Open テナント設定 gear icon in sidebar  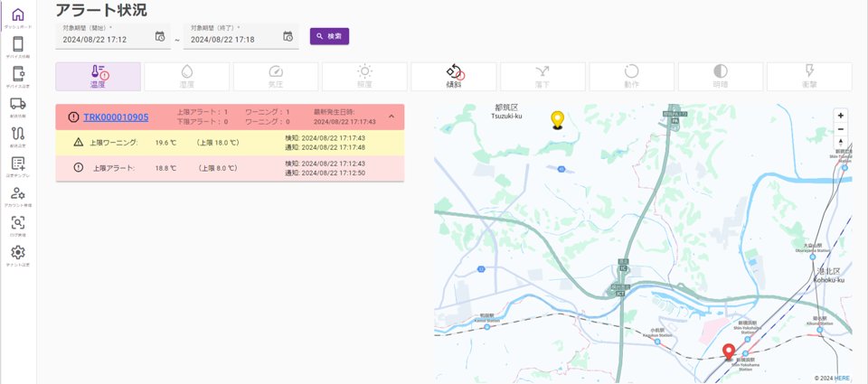tap(18, 253)
